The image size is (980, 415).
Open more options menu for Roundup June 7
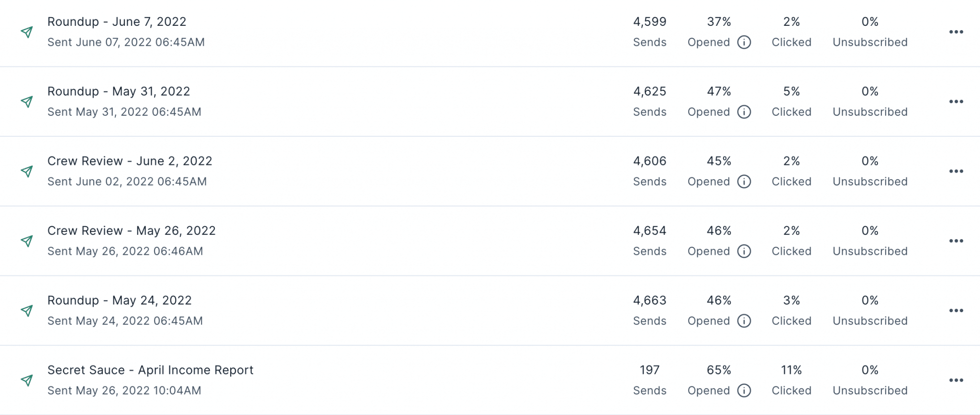click(x=956, y=32)
